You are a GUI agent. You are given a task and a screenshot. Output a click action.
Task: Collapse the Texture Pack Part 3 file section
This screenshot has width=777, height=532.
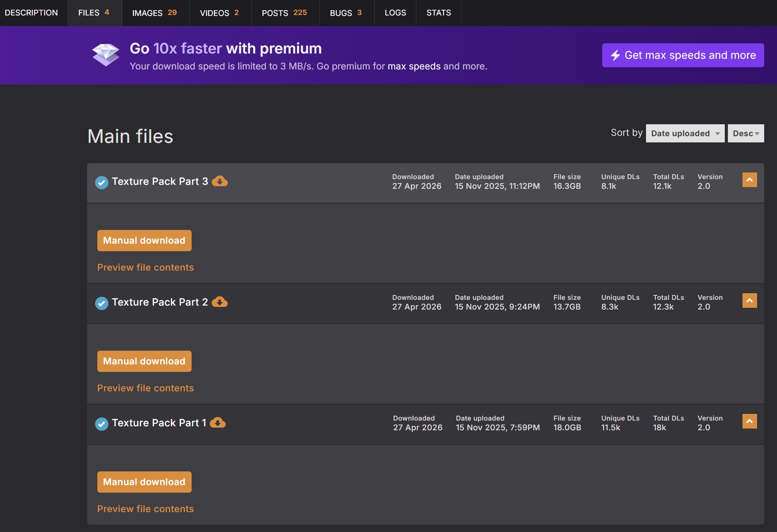pos(750,180)
